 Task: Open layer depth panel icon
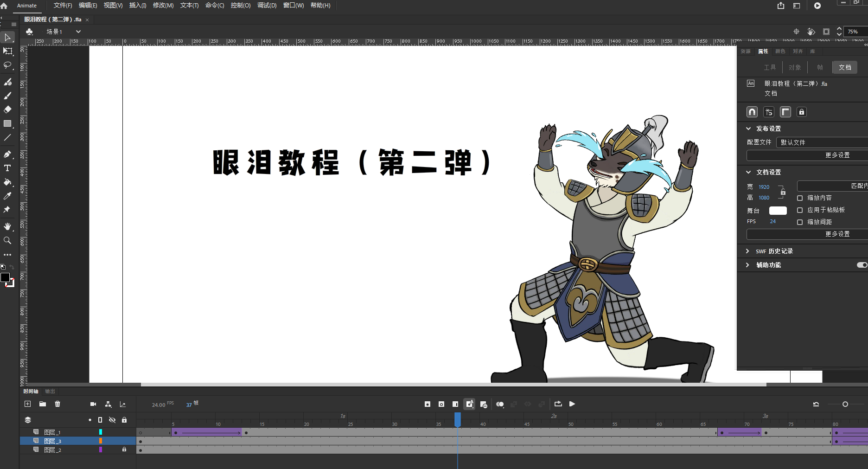(x=123, y=404)
